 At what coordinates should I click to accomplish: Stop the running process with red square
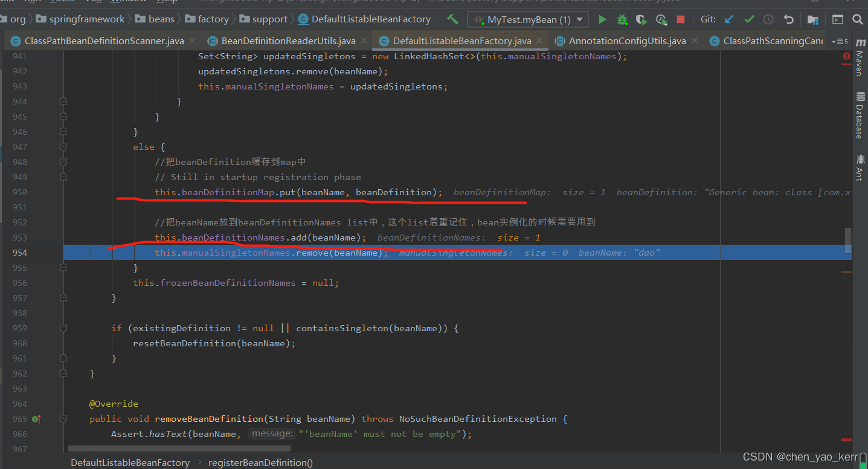pos(681,19)
